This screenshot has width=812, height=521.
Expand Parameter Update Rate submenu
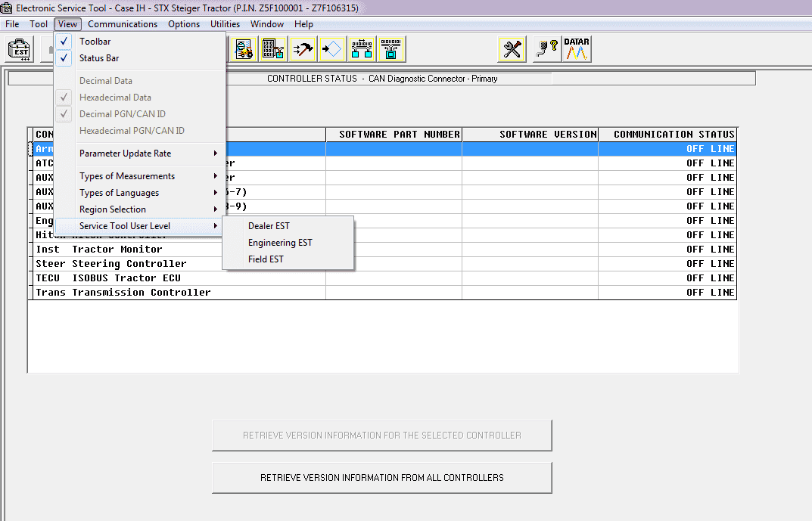(x=140, y=154)
